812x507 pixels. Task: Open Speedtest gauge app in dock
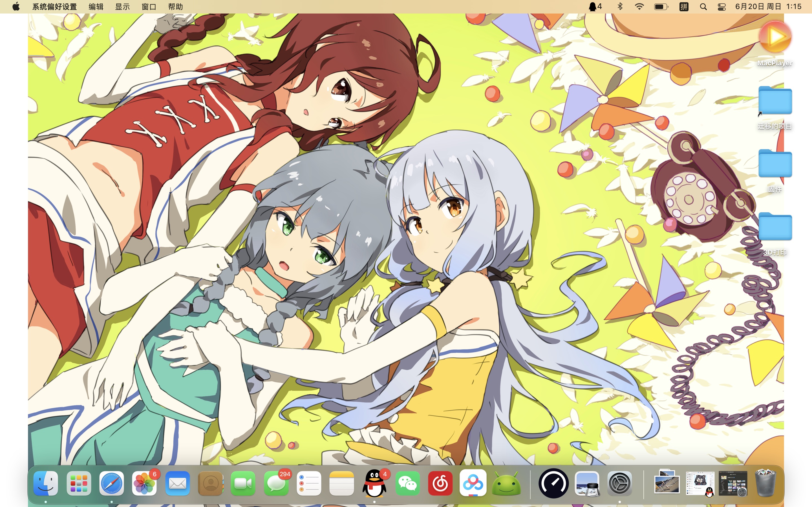554,483
